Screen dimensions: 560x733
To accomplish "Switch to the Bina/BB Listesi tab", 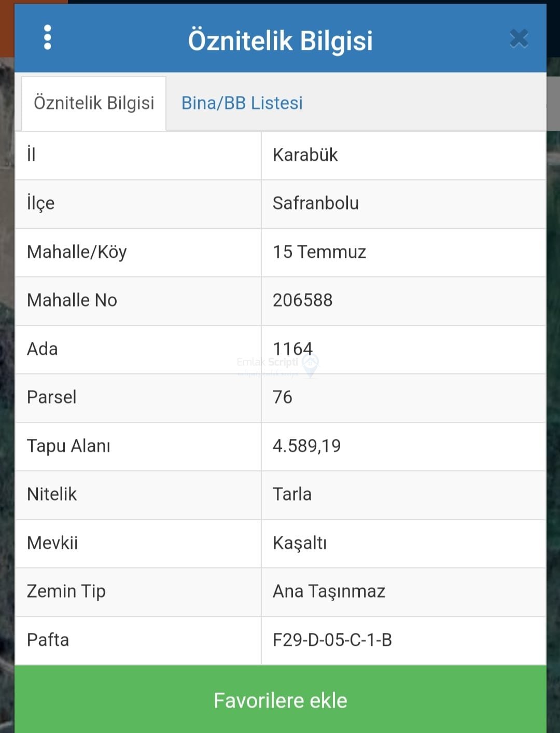I will [242, 103].
